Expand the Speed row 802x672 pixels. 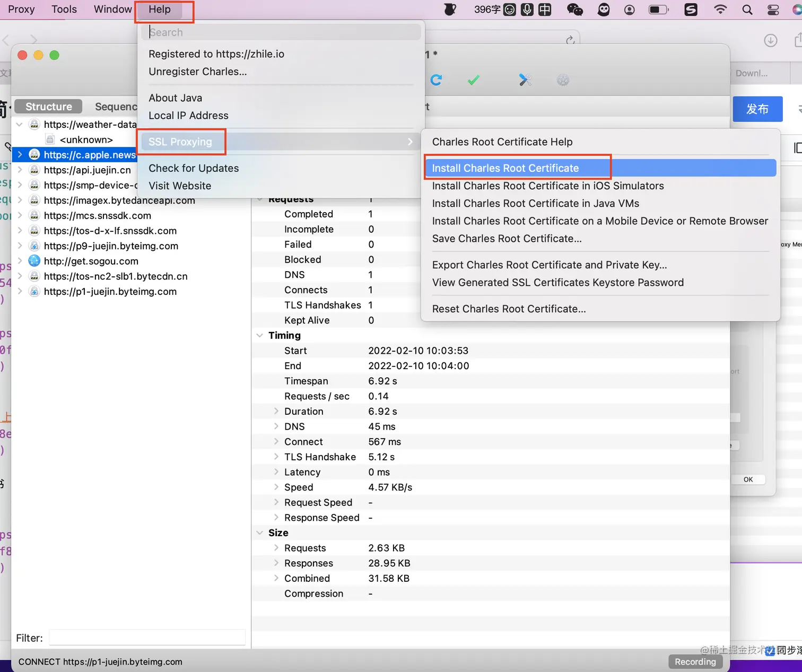(276, 487)
